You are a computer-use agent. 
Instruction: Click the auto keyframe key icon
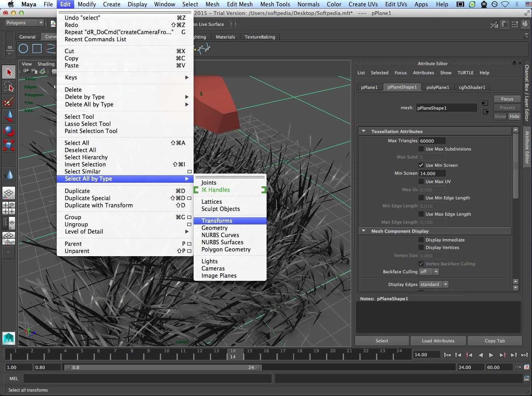click(519, 367)
